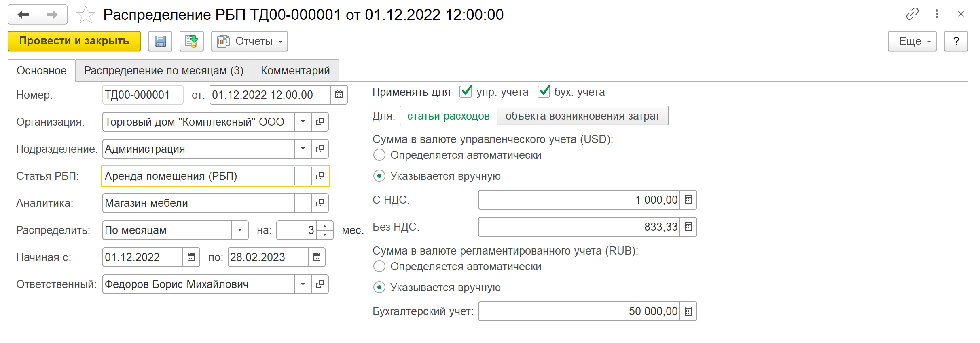Open Организация record with open-form icon
Image resolution: width=980 pixels, height=343 pixels.
[x=320, y=122]
